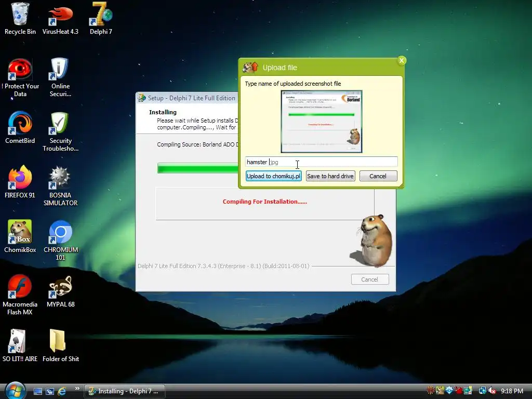
Task: Cancel the Upload file dialog
Action: point(378,176)
